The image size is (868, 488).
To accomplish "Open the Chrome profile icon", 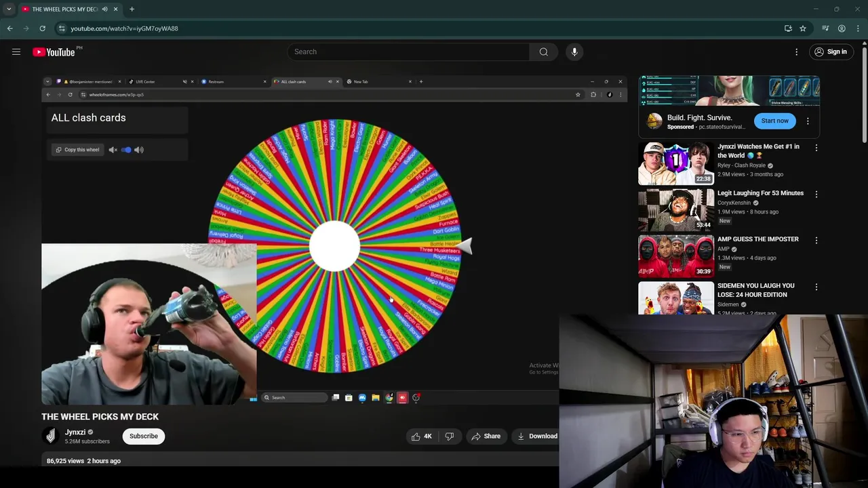I will (842, 28).
